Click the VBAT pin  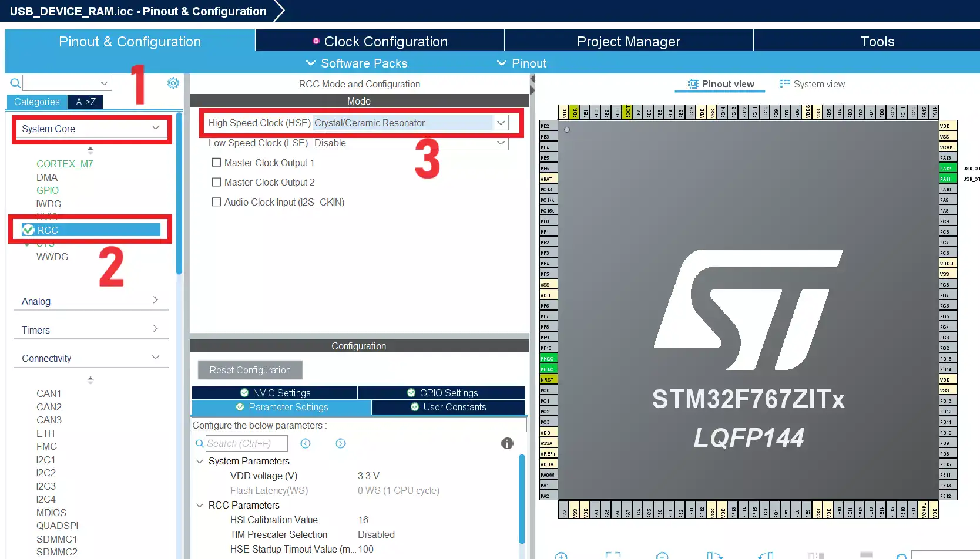[x=548, y=179]
